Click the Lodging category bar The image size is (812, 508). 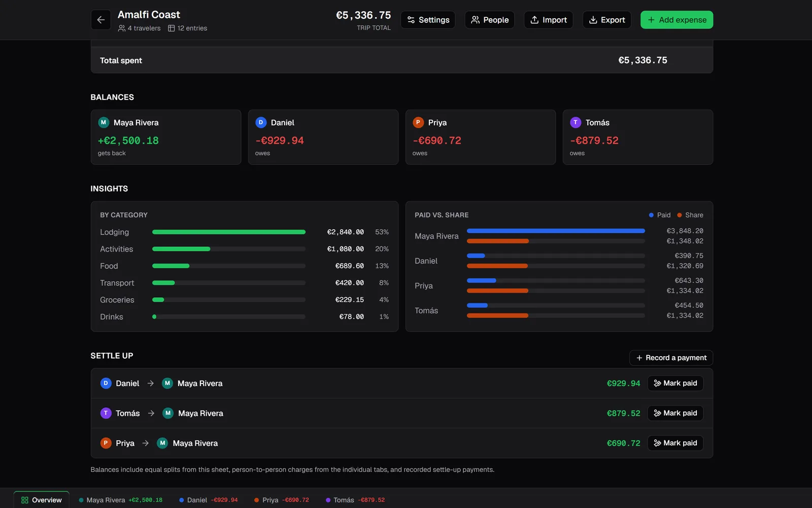pos(229,232)
